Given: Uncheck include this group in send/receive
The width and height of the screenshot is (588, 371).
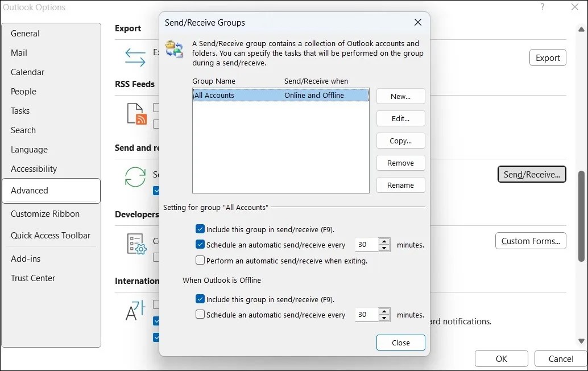Looking at the screenshot, I should coord(200,228).
